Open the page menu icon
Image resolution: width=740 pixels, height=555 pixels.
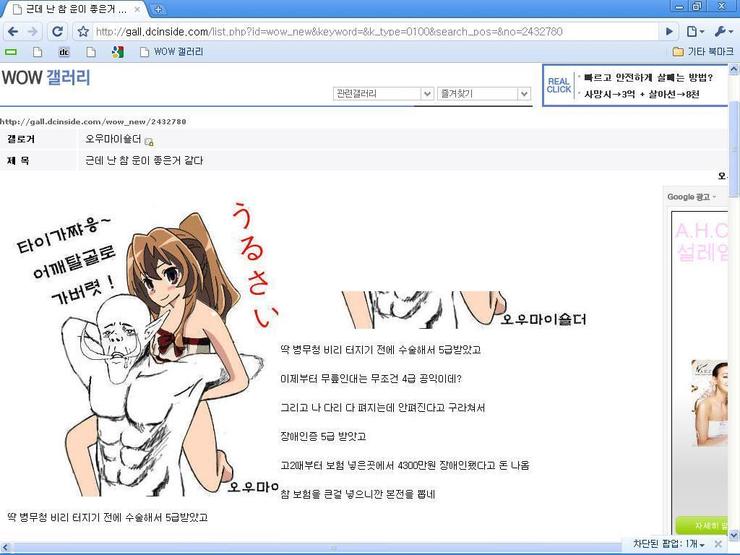coord(695,32)
